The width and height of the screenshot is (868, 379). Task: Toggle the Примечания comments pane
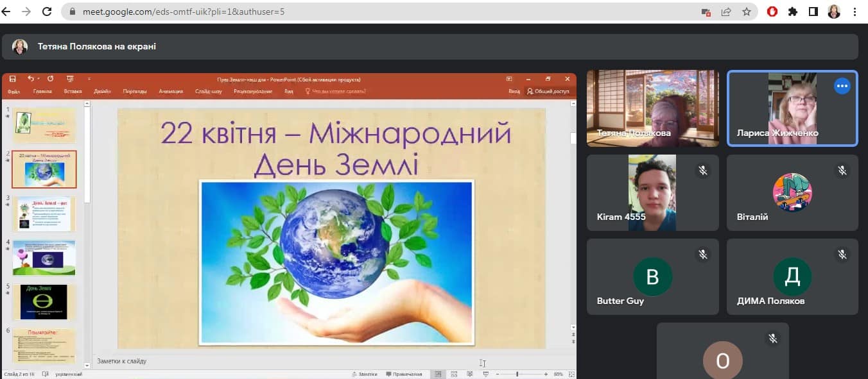(x=404, y=374)
